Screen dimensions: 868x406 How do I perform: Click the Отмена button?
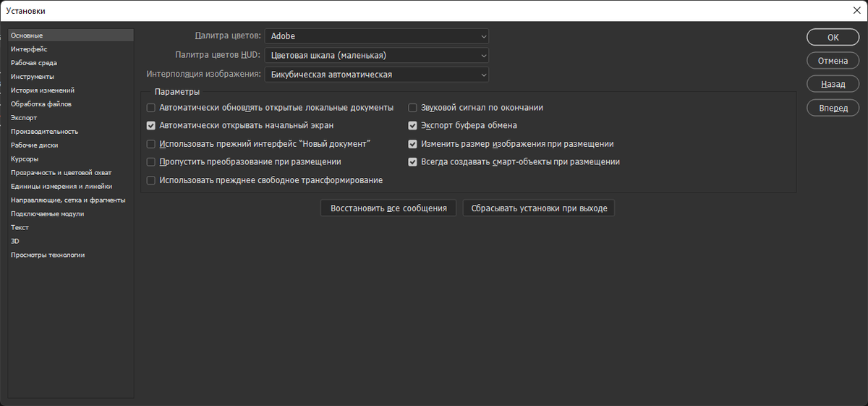pos(833,61)
